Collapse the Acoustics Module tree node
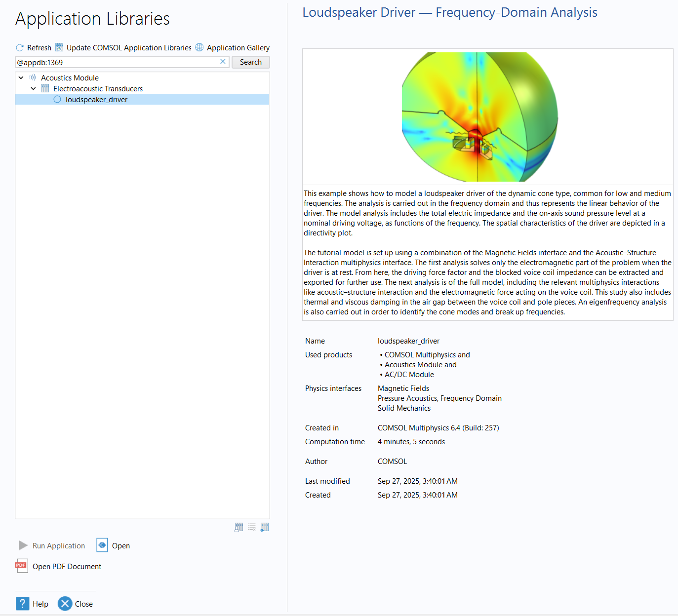The image size is (678, 616). point(21,77)
